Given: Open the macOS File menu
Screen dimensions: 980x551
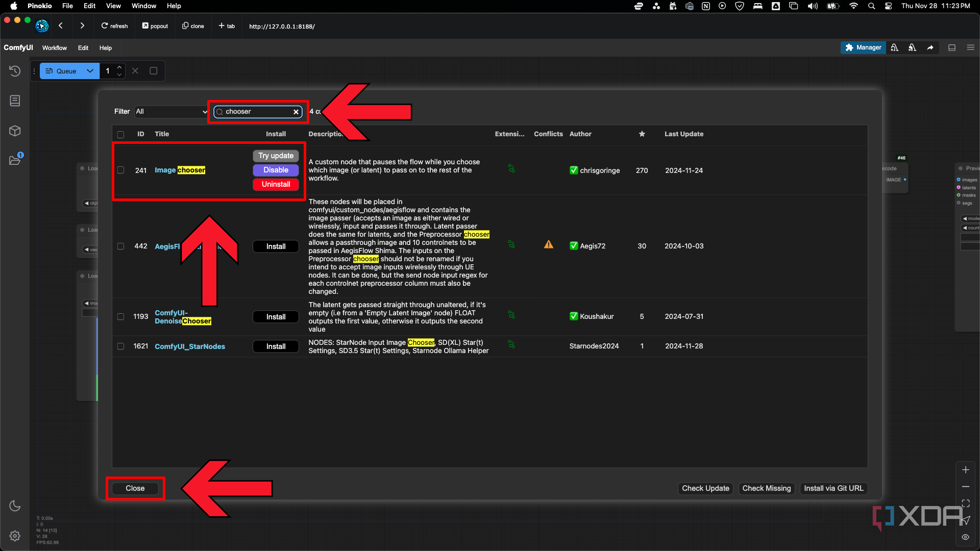Looking at the screenshot, I should coord(67,6).
